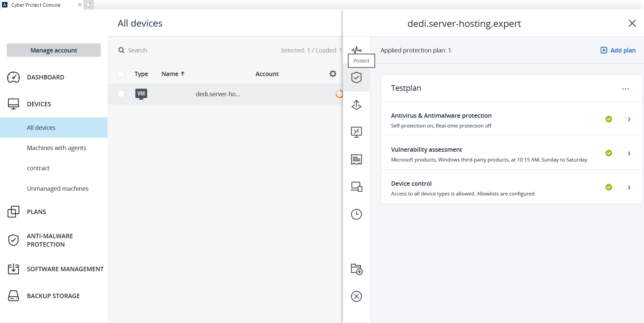Open Anti-Malware Protection section
644x323 pixels.
pos(50,240)
